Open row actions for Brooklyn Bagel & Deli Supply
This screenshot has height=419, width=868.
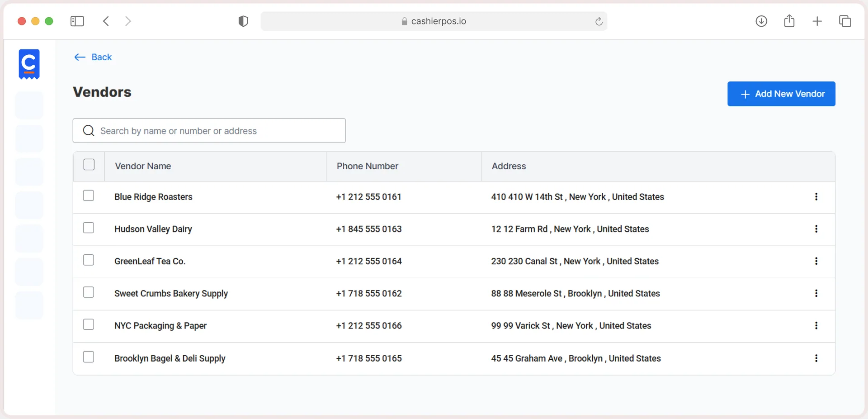(x=816, y=358)
